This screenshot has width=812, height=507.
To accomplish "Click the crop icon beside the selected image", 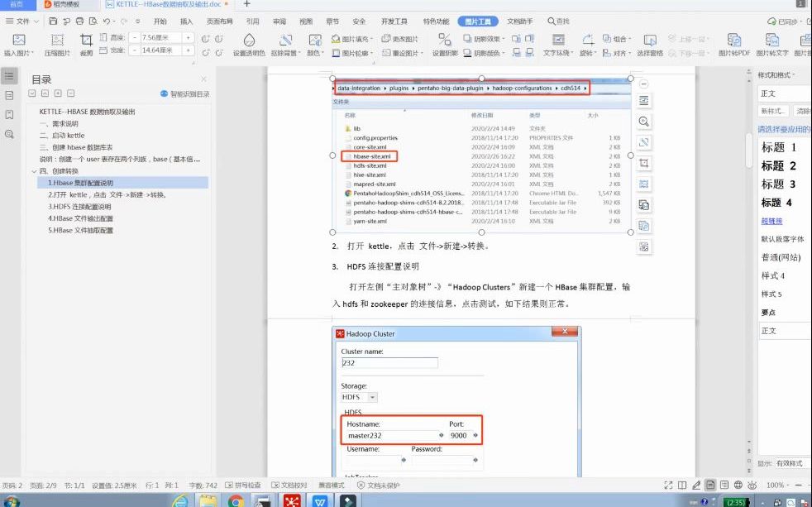I will (643, 163).
